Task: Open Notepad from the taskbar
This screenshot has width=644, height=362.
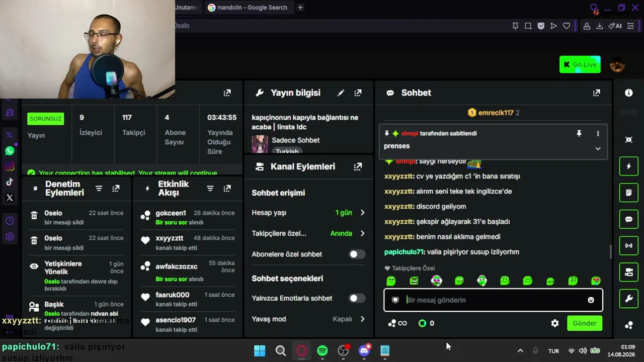Action: click(x=385, y=351)
